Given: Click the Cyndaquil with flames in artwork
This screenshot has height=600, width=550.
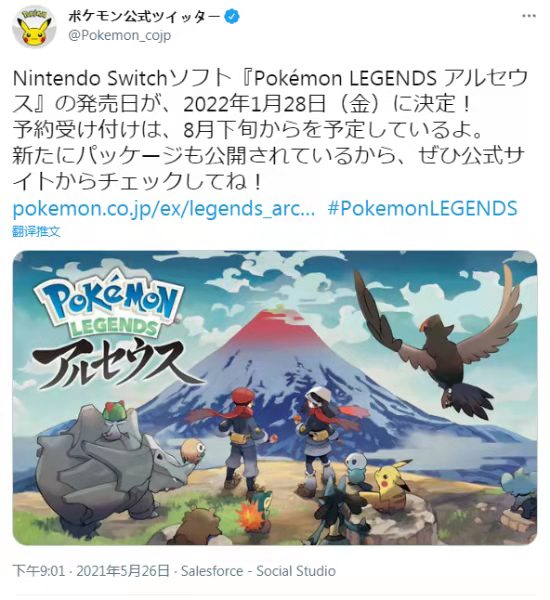Looking at the screenshot, I should [x=253, y=515].
